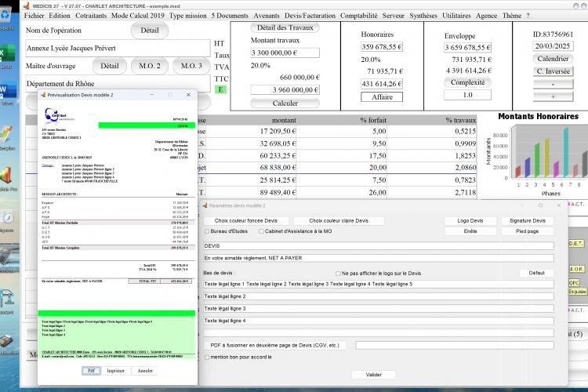The width and height of the screenshot is (588, 392).
Task: Click the Texte légal ligne 4 field
Action: (x=379, y=321)
